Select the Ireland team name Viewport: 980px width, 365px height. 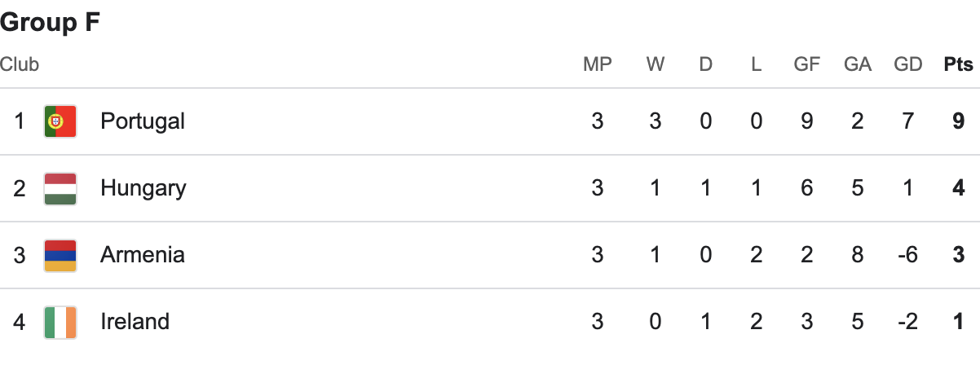coord(135,322)
